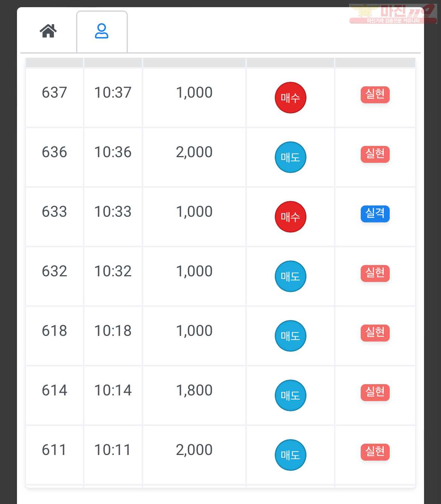
Task: Click the blue 매도 circle in row 632
Action: (290, 276)
